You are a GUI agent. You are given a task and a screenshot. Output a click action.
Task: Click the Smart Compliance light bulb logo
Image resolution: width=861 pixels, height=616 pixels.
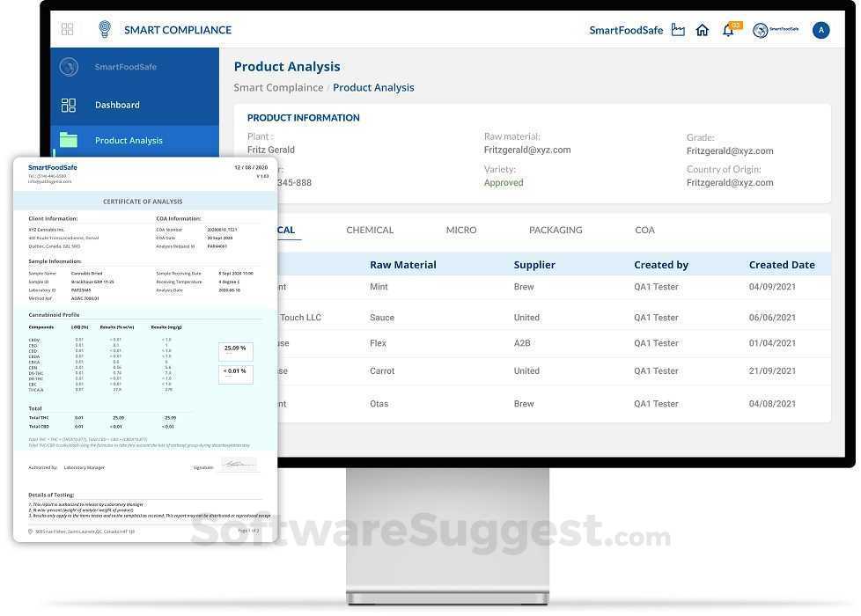point(106,29)
